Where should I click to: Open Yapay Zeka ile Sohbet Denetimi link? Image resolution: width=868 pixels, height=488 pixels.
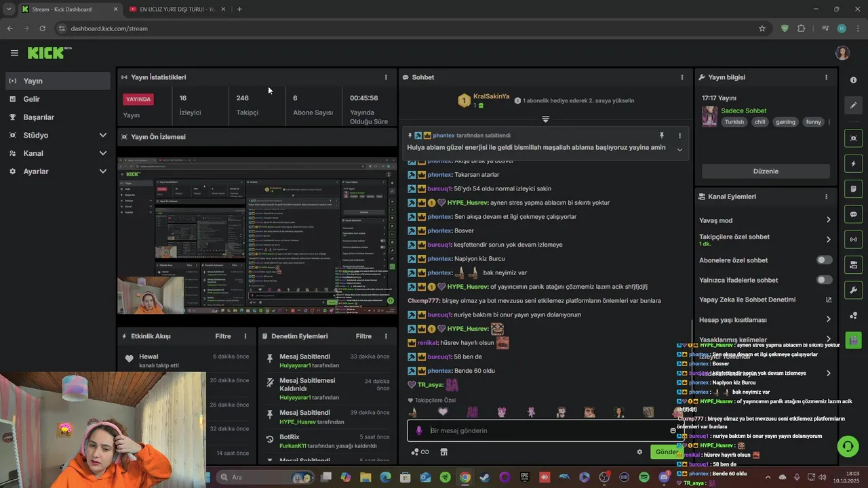click(x=766, y=300)
